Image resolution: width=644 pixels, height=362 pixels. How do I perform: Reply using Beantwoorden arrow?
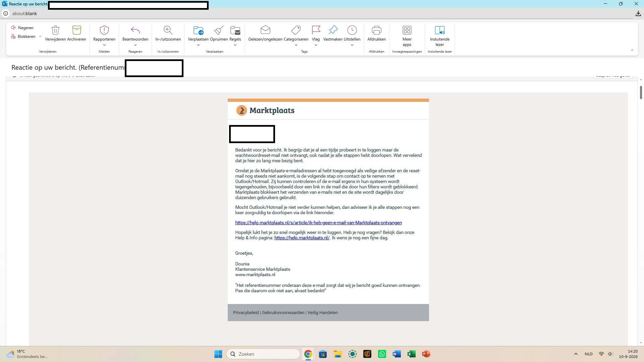[x=136, y=30]
